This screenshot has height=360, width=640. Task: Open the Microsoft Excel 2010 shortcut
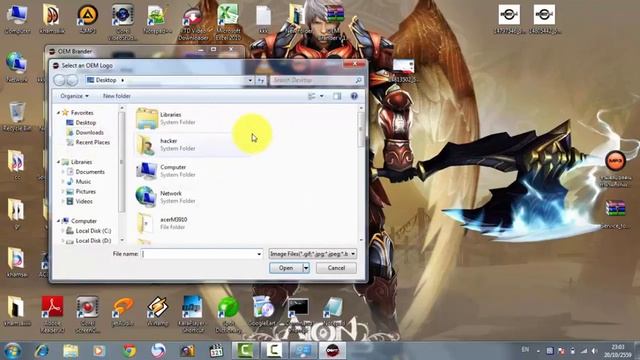tap(228, 22)
